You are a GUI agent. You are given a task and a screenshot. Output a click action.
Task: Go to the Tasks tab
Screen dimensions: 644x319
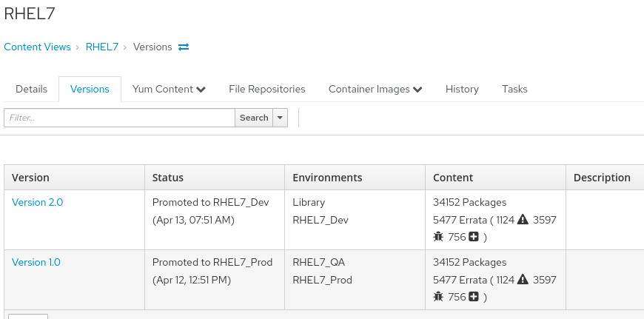(514, 89)
